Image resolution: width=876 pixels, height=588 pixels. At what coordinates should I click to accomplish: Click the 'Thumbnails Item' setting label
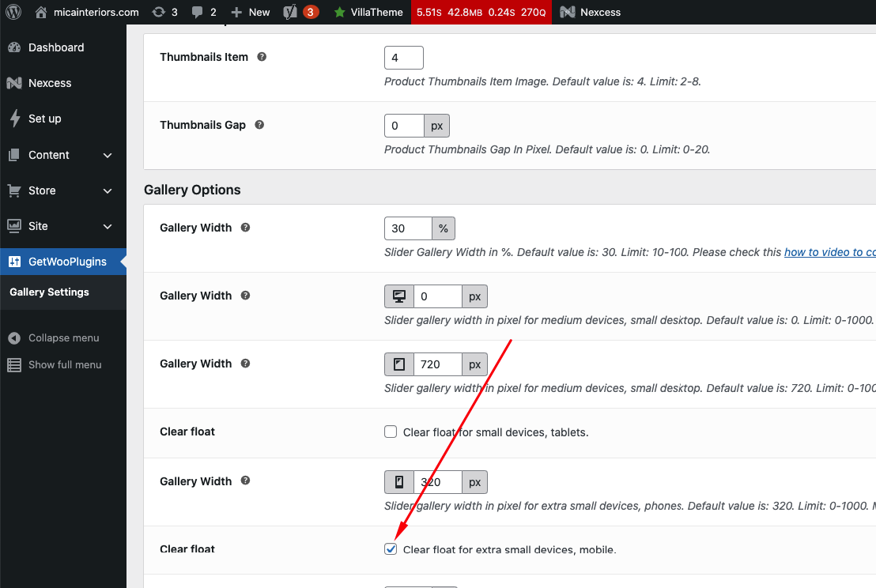click(x=204, y=57)
